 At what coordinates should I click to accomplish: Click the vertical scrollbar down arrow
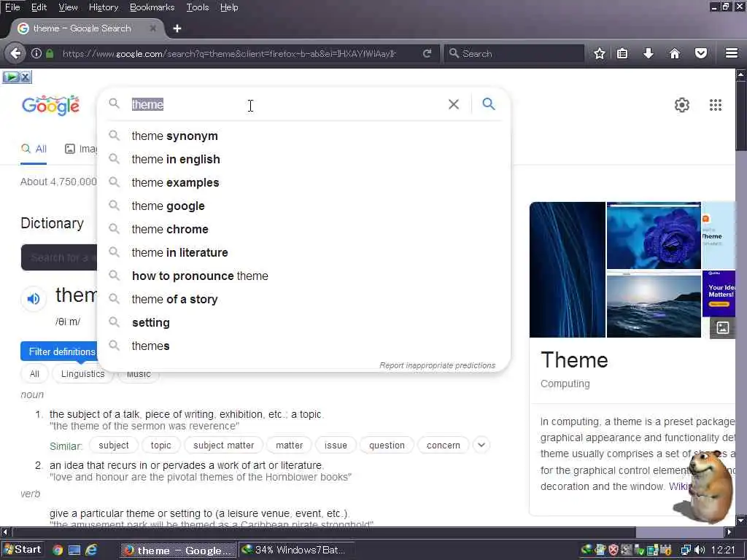(x=741, y=521)
